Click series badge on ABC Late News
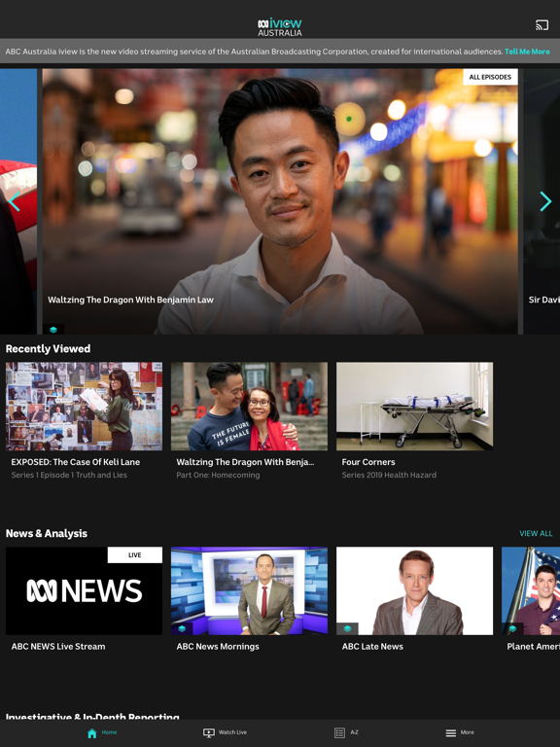 point(347,629)
